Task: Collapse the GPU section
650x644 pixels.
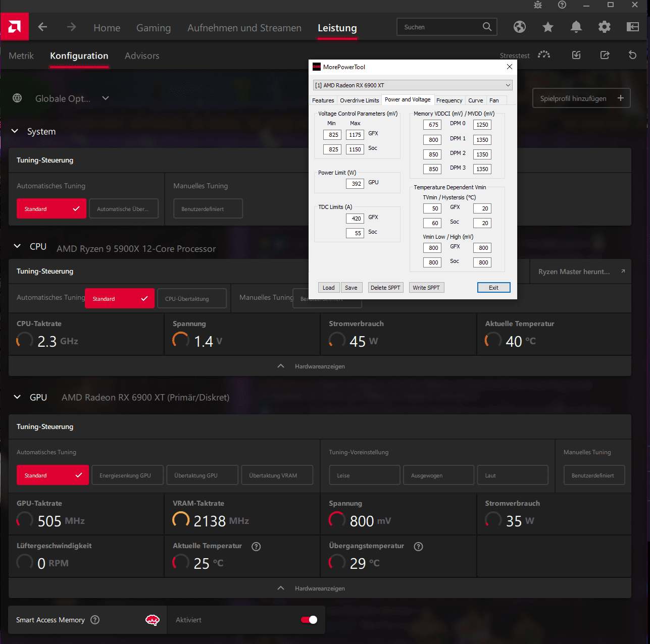Action: [17, 397]
